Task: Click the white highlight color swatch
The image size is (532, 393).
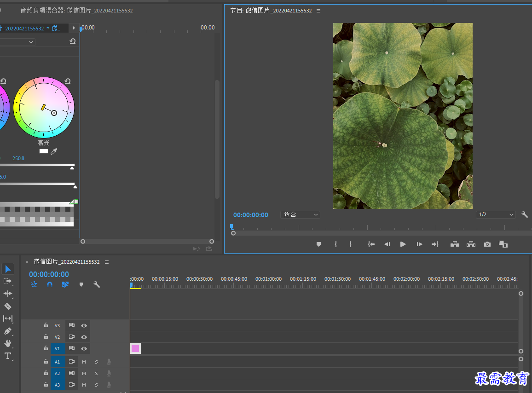Action: click(x=43, y=151)
